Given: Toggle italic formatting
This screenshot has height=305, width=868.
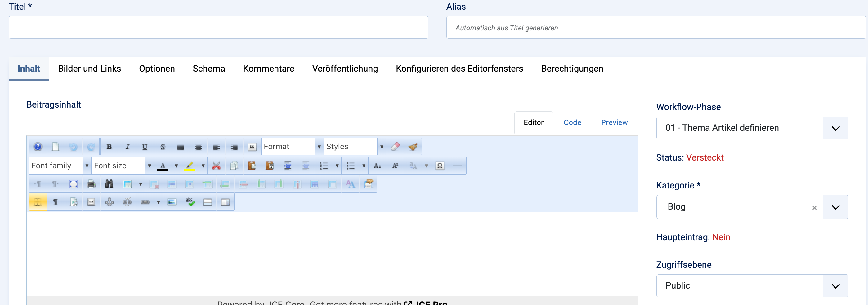Looking at the screenshot, I should 127,146.
